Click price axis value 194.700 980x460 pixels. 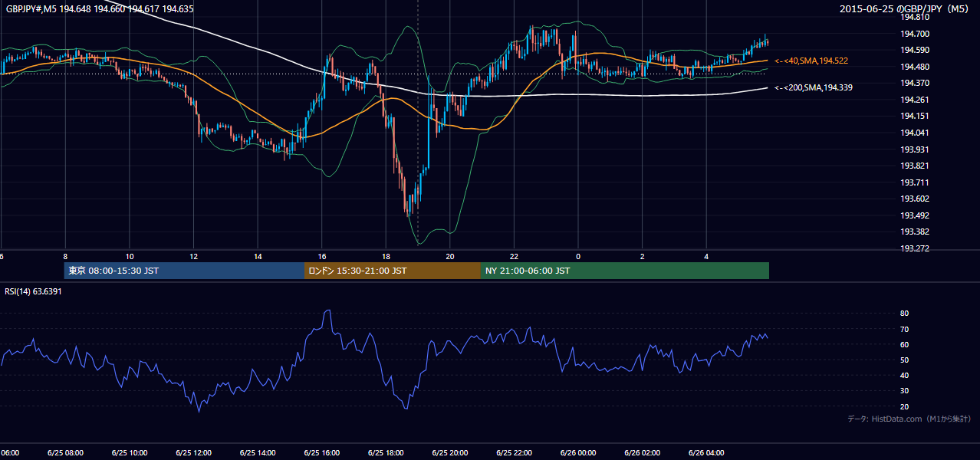(x=915, y=34)
